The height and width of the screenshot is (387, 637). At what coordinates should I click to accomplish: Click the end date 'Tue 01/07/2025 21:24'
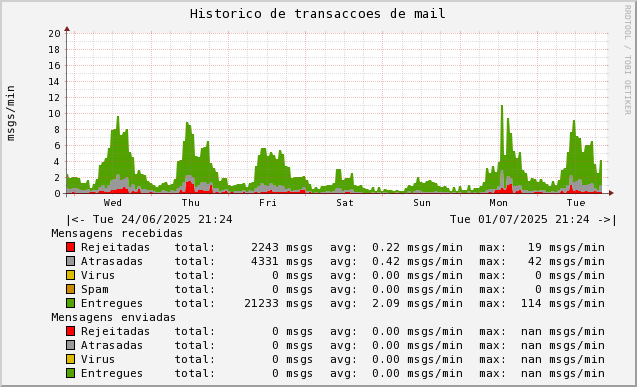[520, 219]
